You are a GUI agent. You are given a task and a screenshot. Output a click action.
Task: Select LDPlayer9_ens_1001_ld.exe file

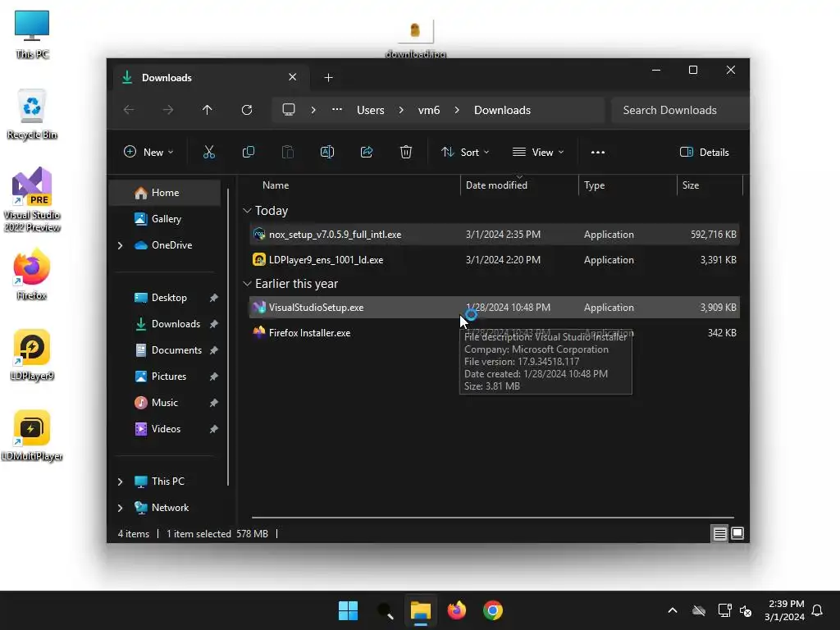pyautogui.click(x=494, y=260)
